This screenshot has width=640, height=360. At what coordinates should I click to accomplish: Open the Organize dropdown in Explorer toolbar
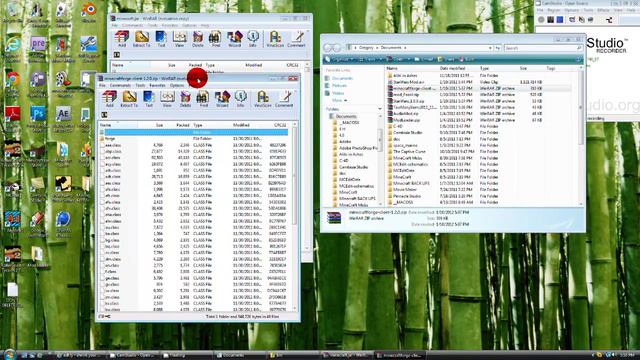pyautogui.click(x=340, y=60)
